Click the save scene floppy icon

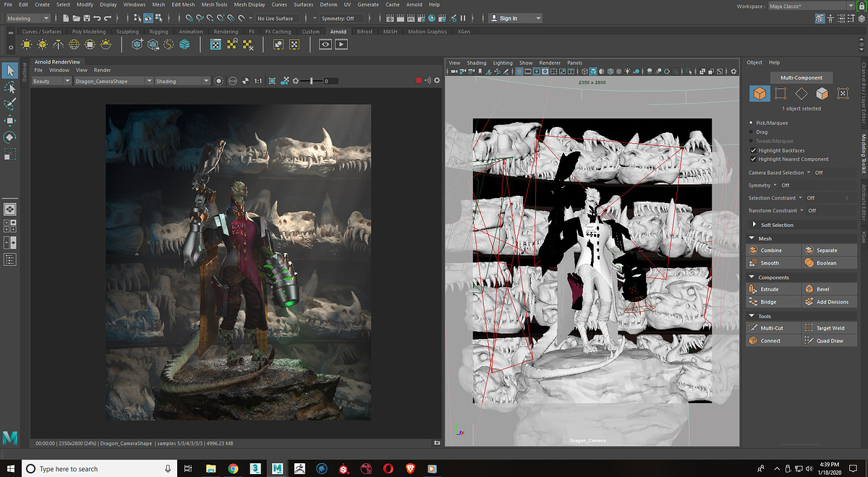tap(87, 18)
